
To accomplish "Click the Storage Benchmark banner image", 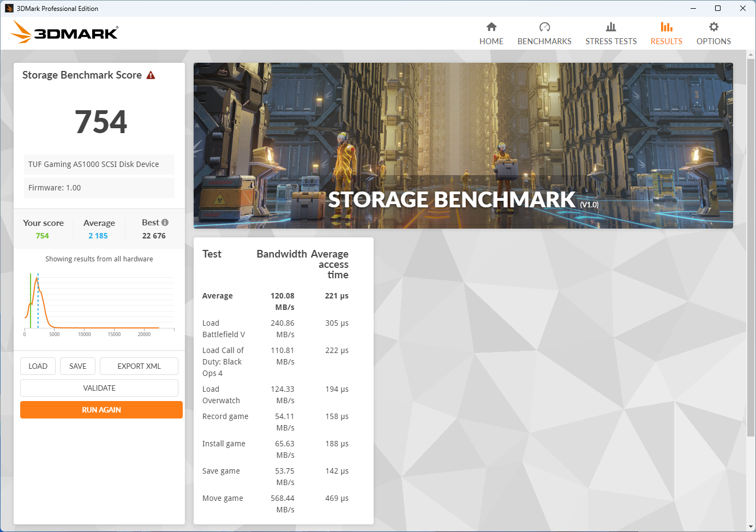I will click(463, 146).
